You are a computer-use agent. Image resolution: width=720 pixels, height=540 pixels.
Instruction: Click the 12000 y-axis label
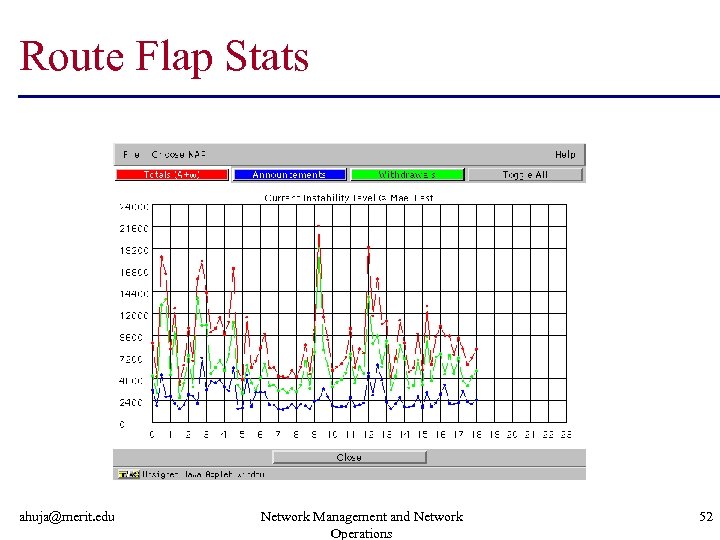(134, 315)
